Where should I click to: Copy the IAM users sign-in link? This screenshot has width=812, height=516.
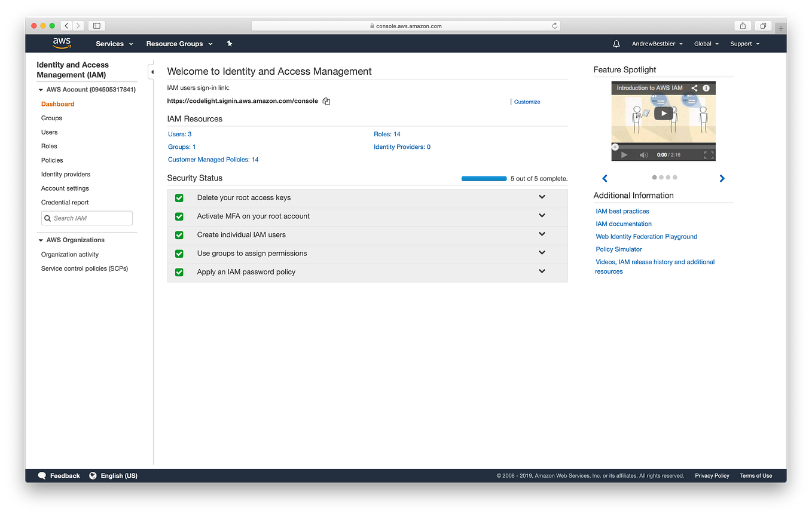point(326,101)
